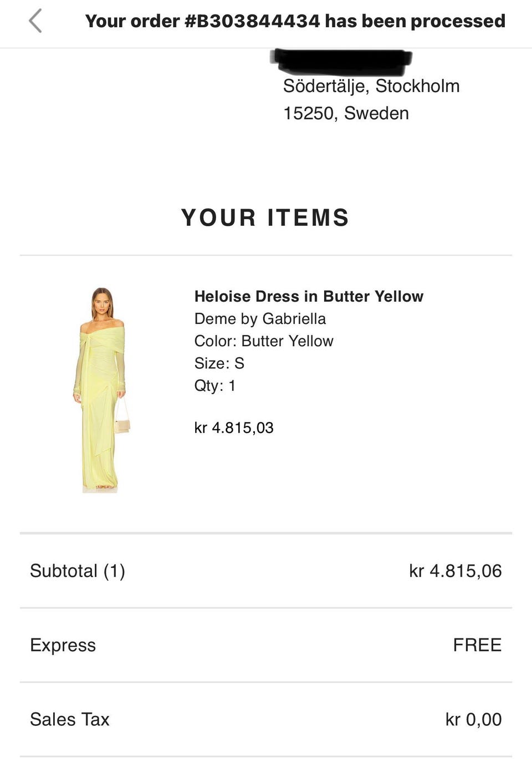This screenshot has width=532, height=768.
Task: Tap the order processed header title
Action: click(295, 21)
